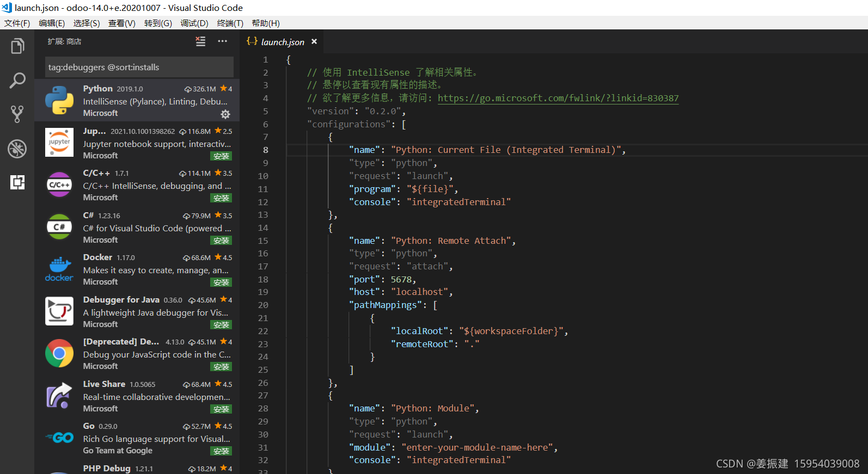Click the "localhost" host value
This screenshot has width=868, height=474.
click(419, 292)
